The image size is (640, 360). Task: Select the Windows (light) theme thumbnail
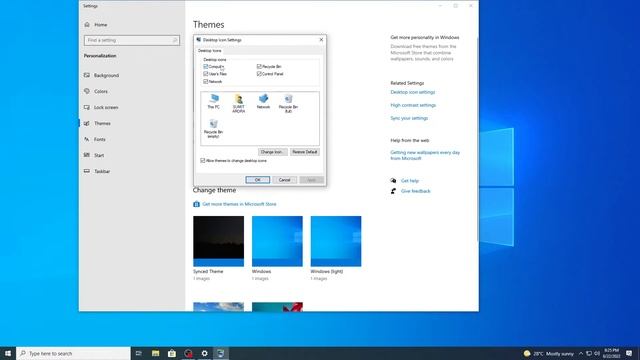point(336,241)
